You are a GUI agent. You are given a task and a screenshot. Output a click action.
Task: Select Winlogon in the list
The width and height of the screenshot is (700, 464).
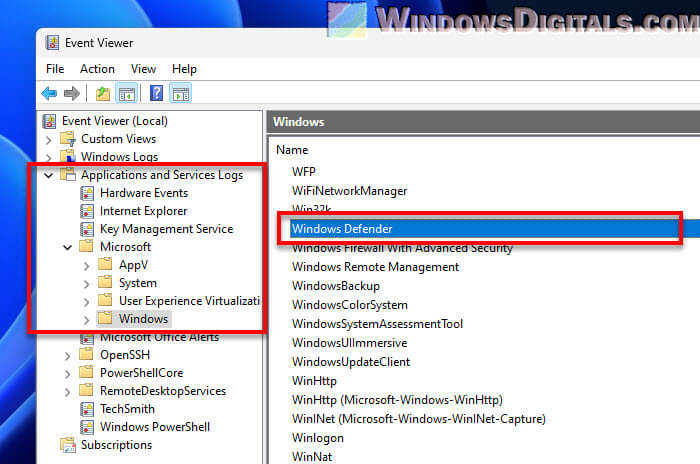[x=318, y=438]
